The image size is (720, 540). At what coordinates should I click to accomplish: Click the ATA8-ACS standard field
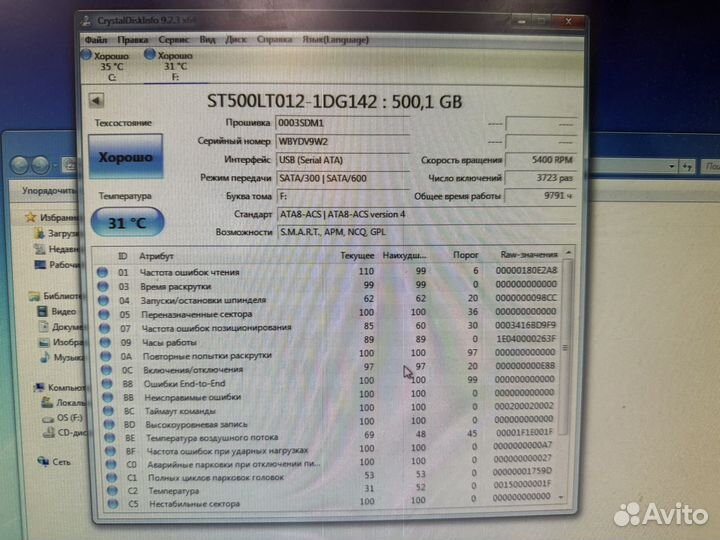(x=426, y=214)
